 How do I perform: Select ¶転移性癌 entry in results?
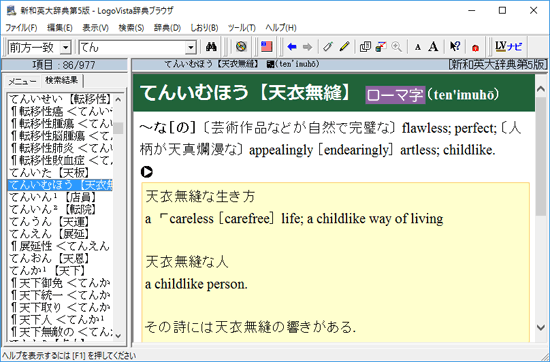pos(60,112)
